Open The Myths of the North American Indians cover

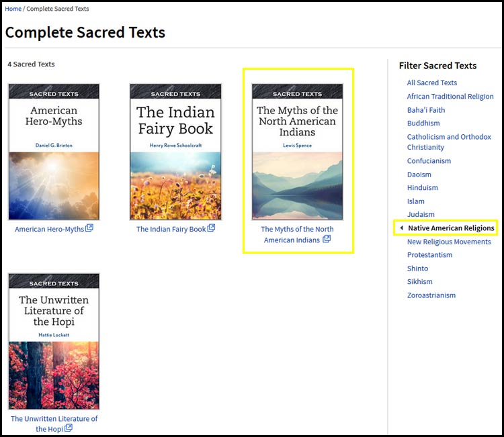(297, 152)
